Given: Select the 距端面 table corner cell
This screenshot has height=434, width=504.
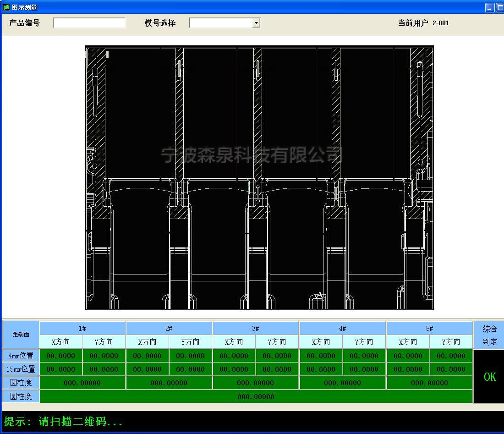Looking at the screenshot, I should click(21, 335).
